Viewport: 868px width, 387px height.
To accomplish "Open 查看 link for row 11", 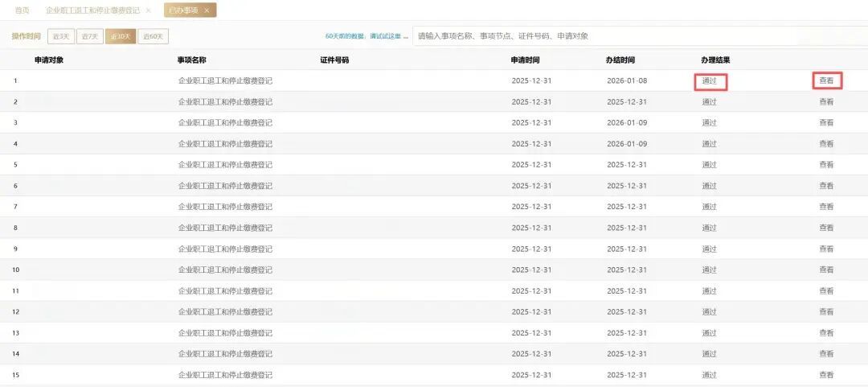I will (826, 290).
